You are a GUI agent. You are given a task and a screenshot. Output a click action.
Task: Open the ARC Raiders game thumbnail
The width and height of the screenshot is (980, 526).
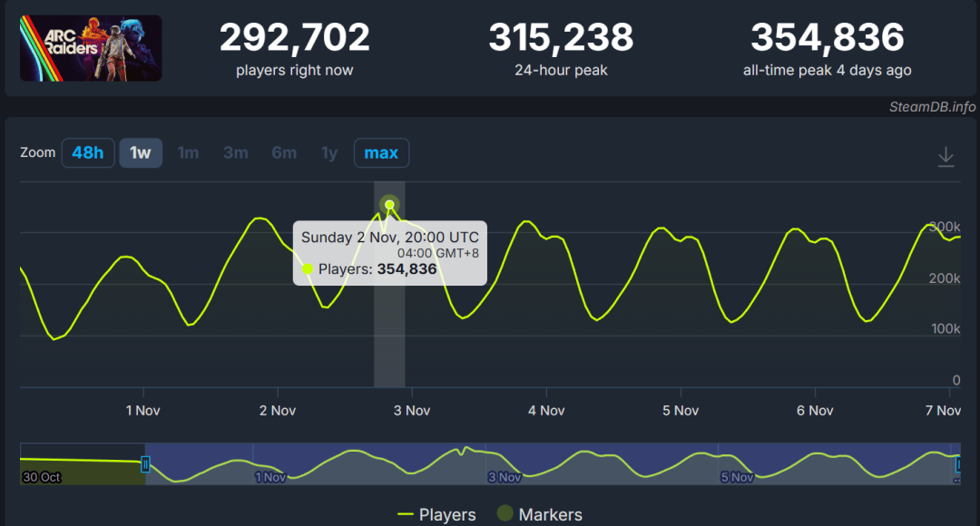[x=91, y=48]
